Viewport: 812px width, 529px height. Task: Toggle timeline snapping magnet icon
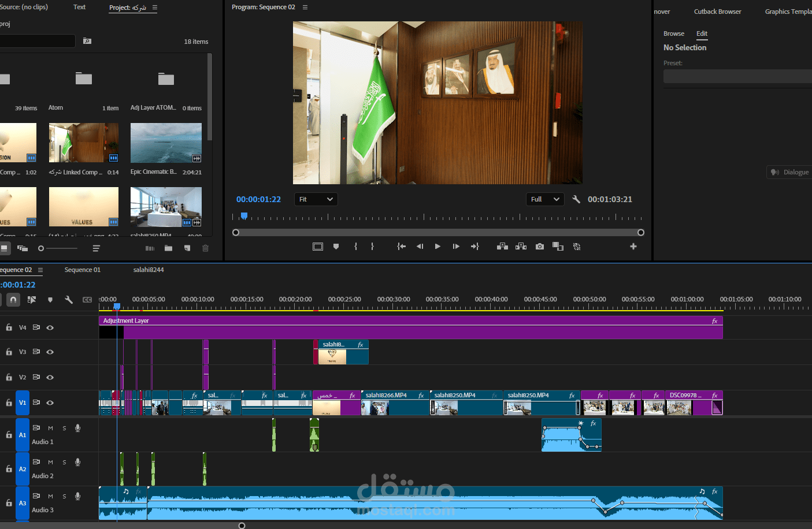tap(13, 300)
